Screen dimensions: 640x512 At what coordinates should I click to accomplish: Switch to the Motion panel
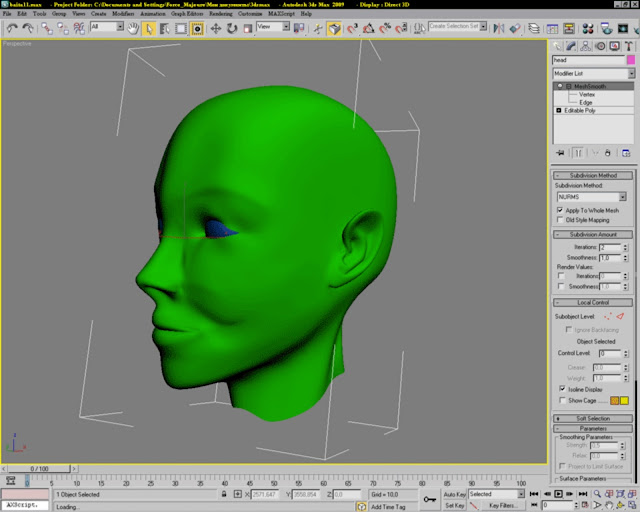[x=600, y=46]
